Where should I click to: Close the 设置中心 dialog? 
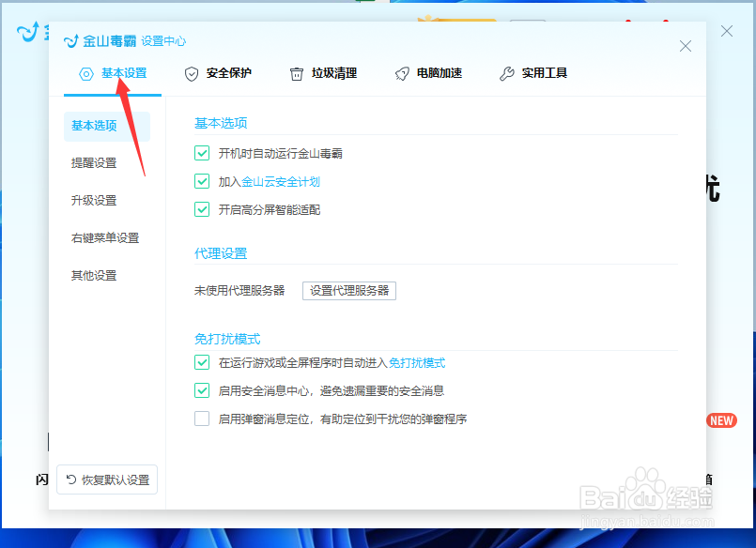pos(686,46)
